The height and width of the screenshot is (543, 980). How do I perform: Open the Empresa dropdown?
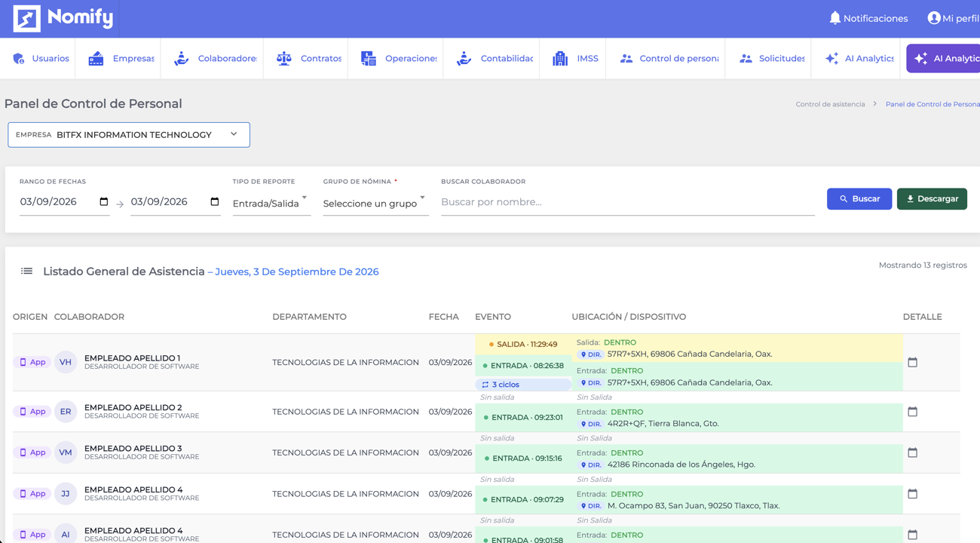coord(129,135)
